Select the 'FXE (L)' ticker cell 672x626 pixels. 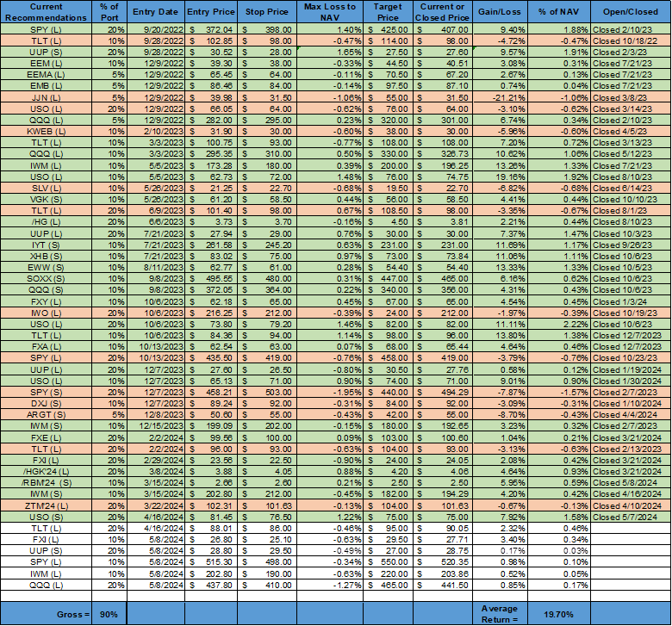click(46, 438)
